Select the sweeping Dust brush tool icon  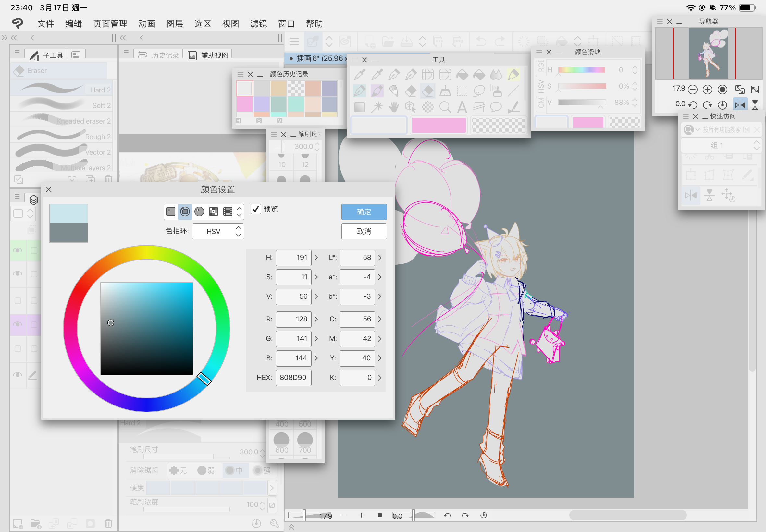coord(445,91)
